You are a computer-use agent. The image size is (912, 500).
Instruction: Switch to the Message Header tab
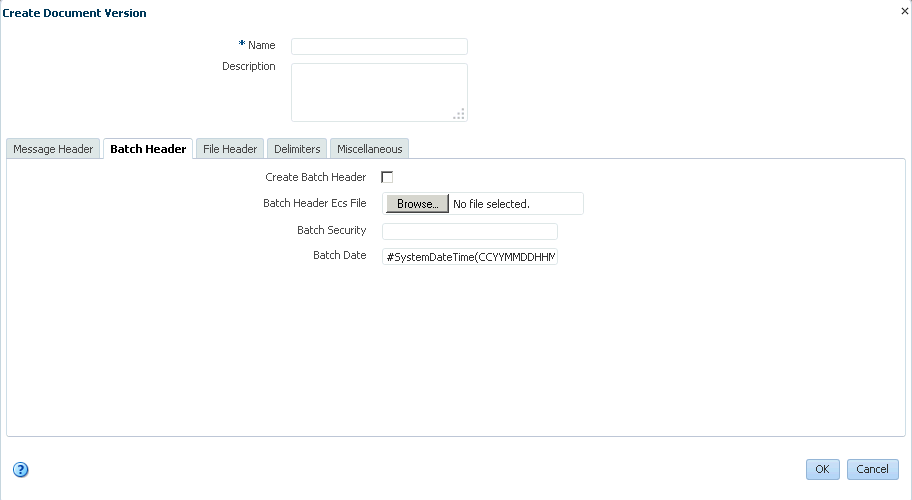coord(53,149)
